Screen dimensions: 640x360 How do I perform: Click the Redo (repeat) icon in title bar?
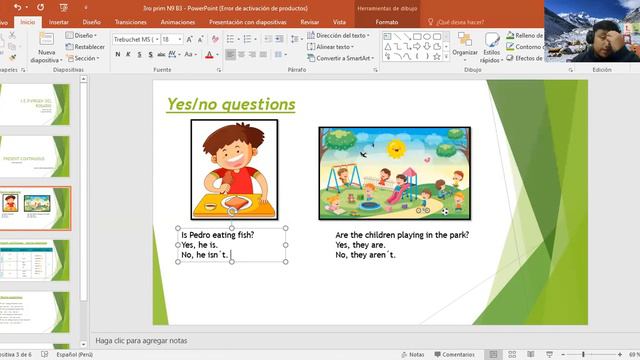pyautogui.click(x=40, y=7)
